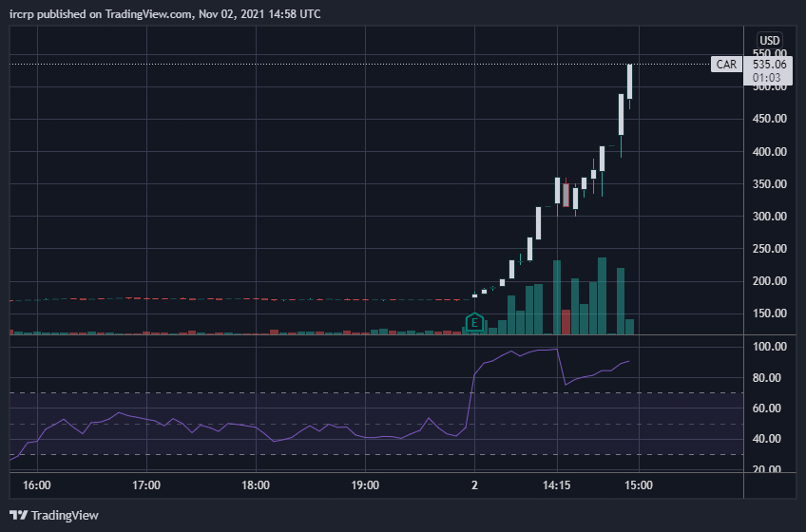Click the 18:00 time axis label
This screenshot has width=806, height=532.
tap(256, 485)
